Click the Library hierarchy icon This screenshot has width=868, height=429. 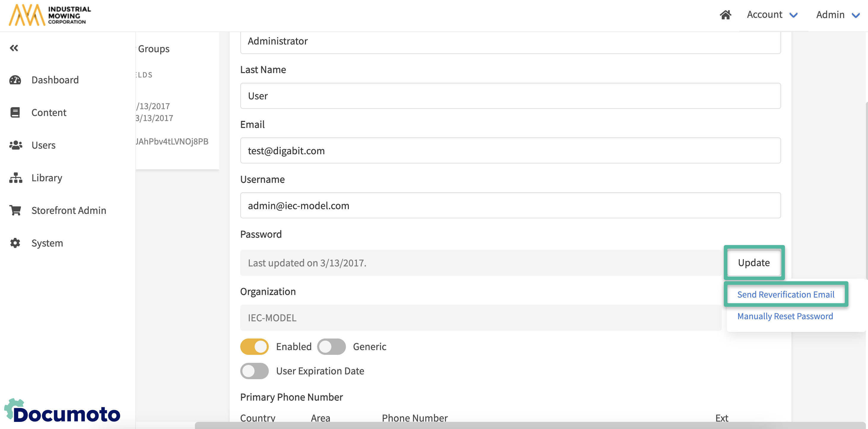pos(15,178)
